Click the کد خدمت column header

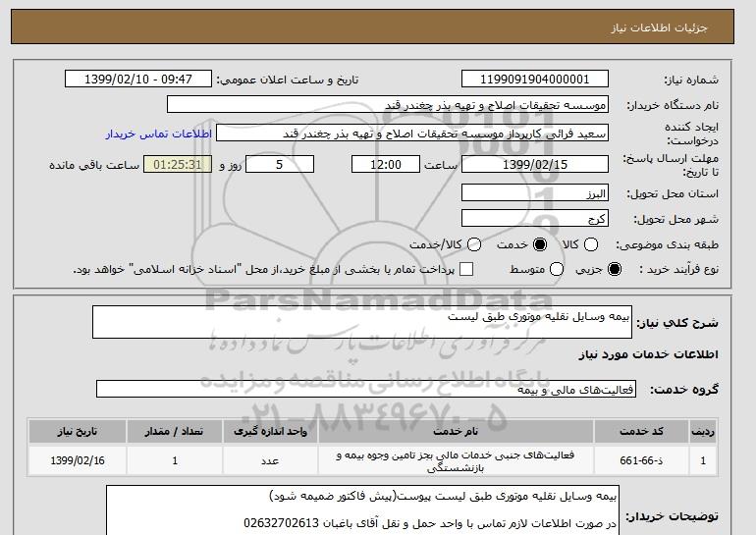pos(641,431)
